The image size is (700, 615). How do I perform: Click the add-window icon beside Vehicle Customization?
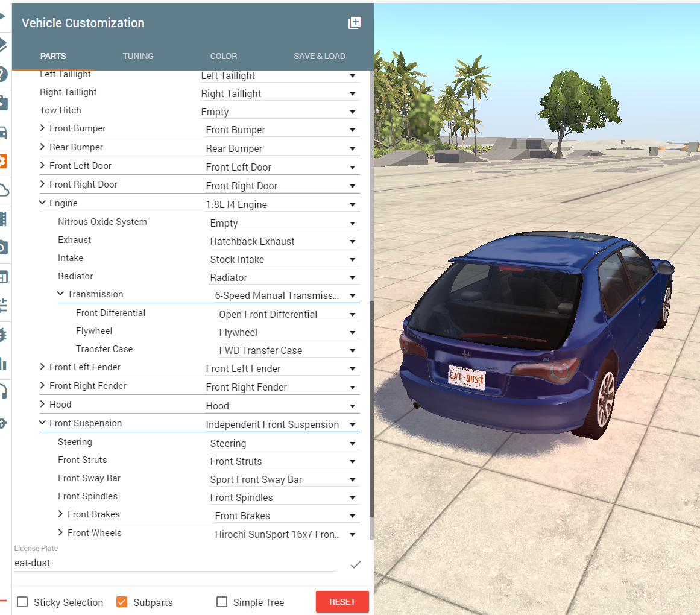(x=355, y=23)
